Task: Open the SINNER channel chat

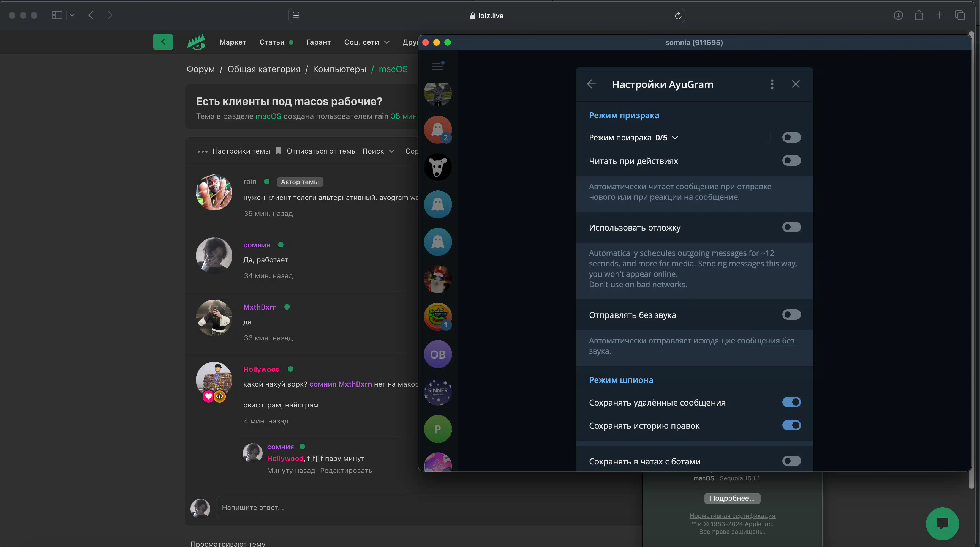Action: click(437, 392)
